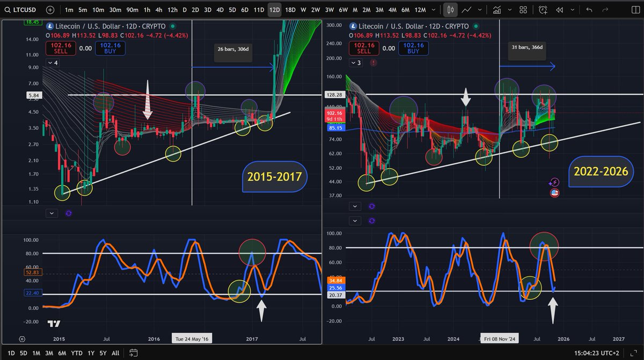Image resolution: width=644 pixels, height=360 pixels.
Task: Expand the chart type dropdown chevron
Action: (479, 9)
